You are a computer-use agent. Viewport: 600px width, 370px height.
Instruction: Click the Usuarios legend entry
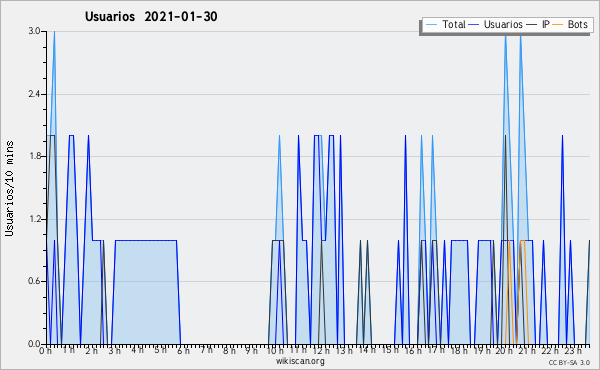coord(496,24)
